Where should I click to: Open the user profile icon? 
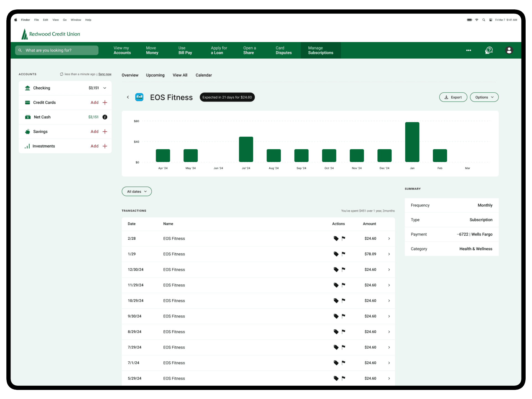point(509,50)
